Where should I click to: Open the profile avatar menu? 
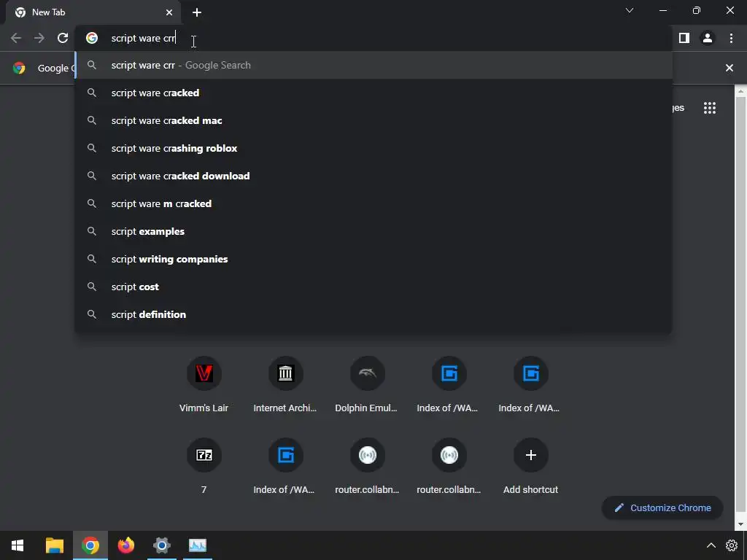pyautogui.click(x=708, y=38)
